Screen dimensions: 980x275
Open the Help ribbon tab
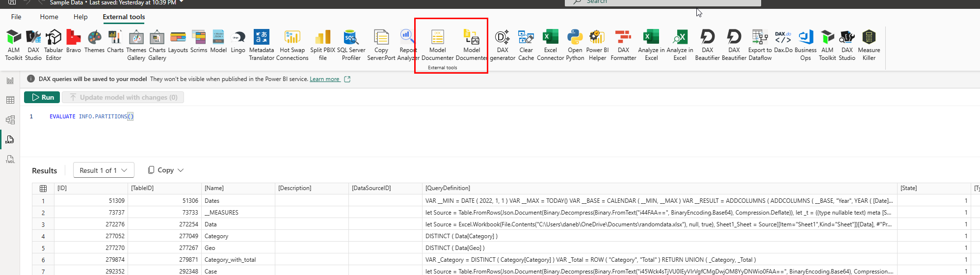tap(80, 17)
